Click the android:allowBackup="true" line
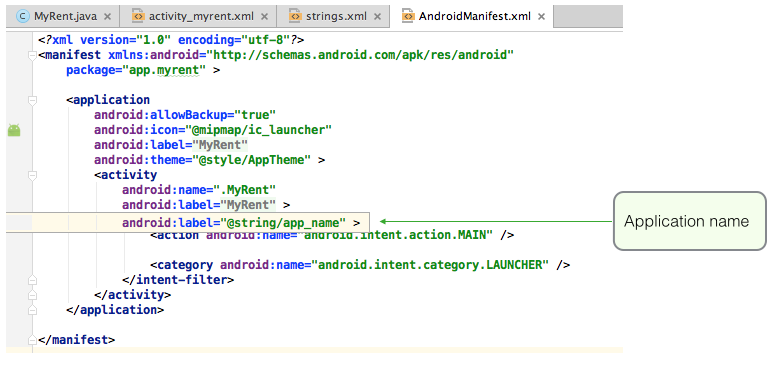Screen dimensions: 777x369 pos(185,115)
